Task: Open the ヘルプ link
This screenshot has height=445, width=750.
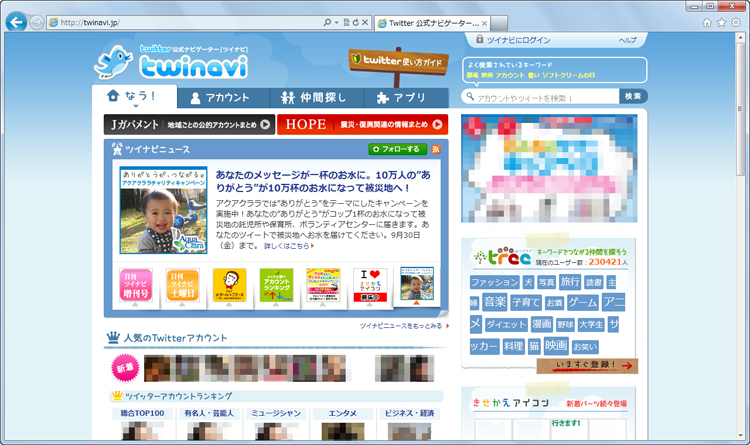Action: 628,40
